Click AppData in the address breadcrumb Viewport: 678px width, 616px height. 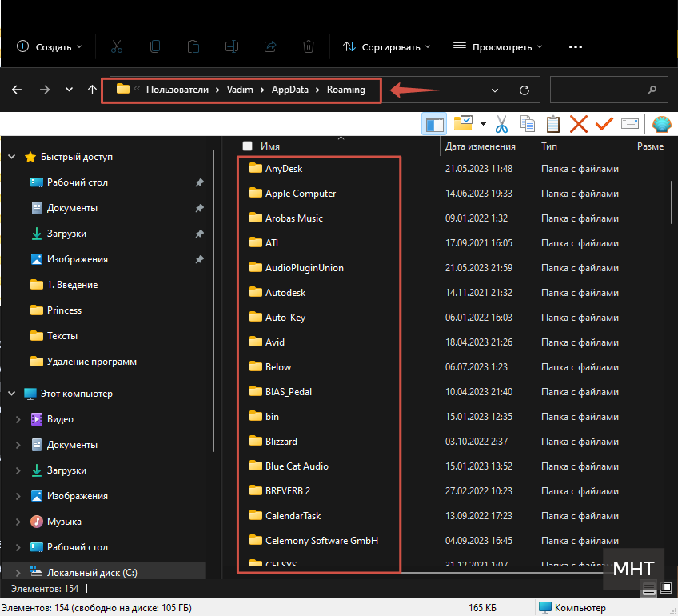290,90
